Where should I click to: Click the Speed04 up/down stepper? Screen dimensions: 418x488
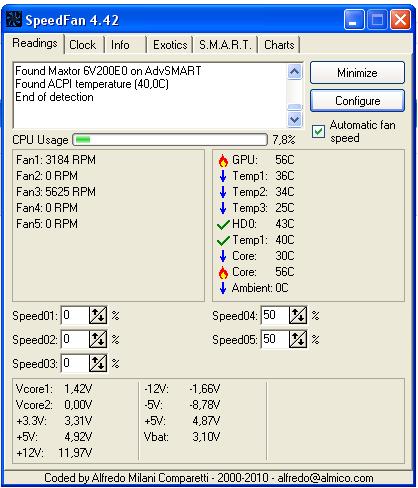coord(298,315)
